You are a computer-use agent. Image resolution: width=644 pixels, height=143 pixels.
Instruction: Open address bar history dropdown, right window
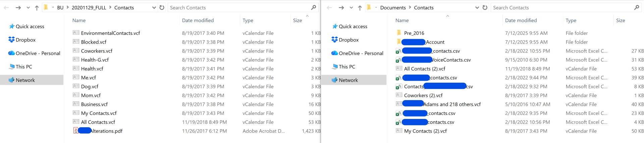point(477,8)
